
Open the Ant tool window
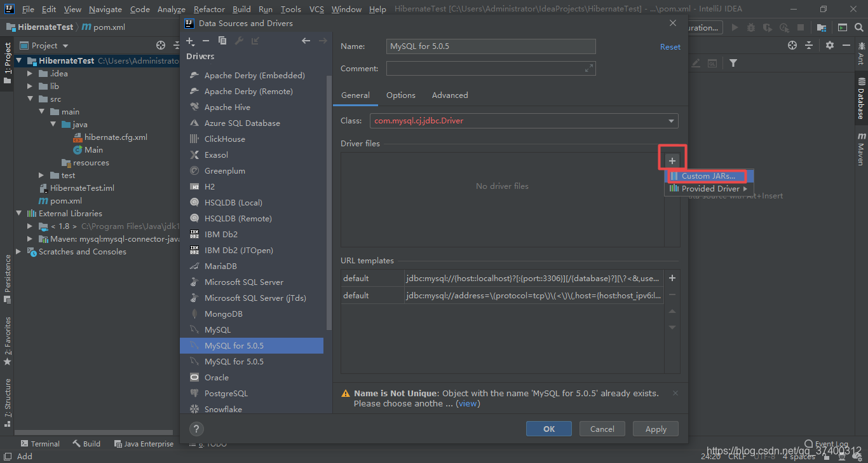click(861, 53)
